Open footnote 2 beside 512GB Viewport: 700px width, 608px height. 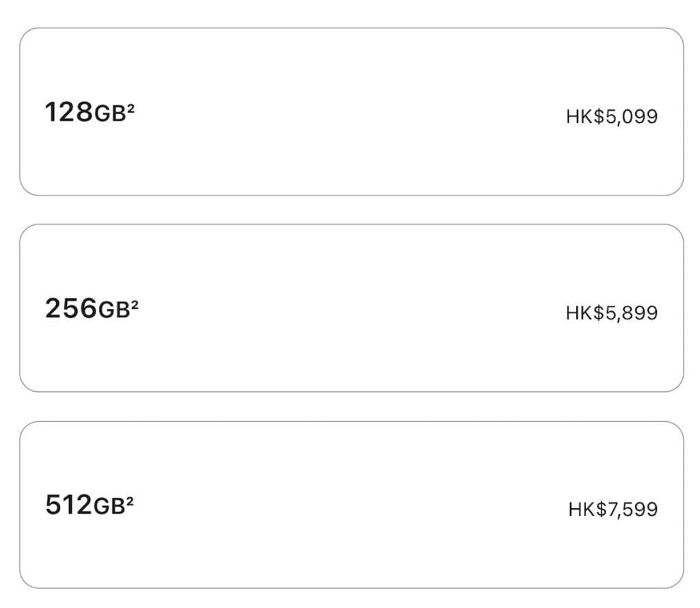coord(130,500)
